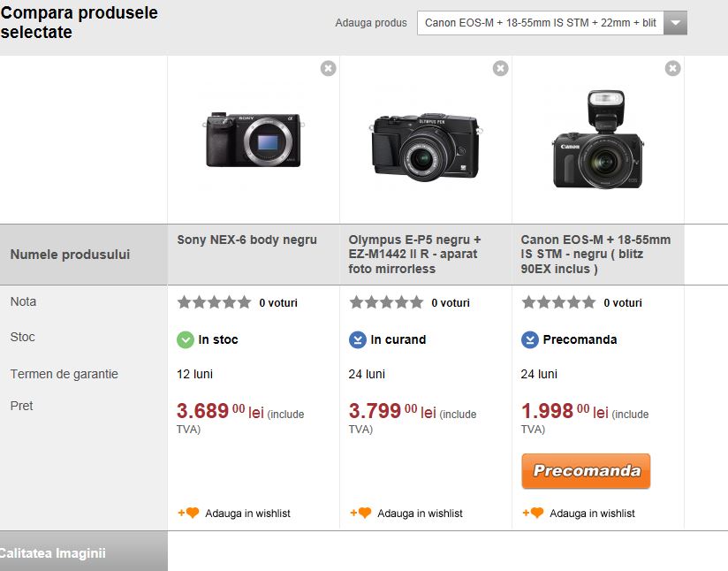Rate Olympus E-P5 using its star rating
The height and width of the screenshot is (571, 728).
[x=386, y=302]
